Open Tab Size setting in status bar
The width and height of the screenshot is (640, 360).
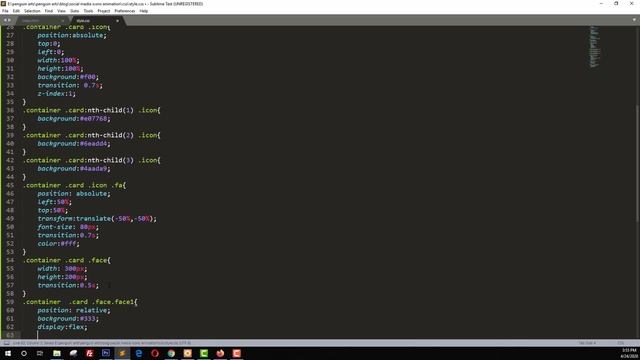pyautogui.click(x=587, y=343)
